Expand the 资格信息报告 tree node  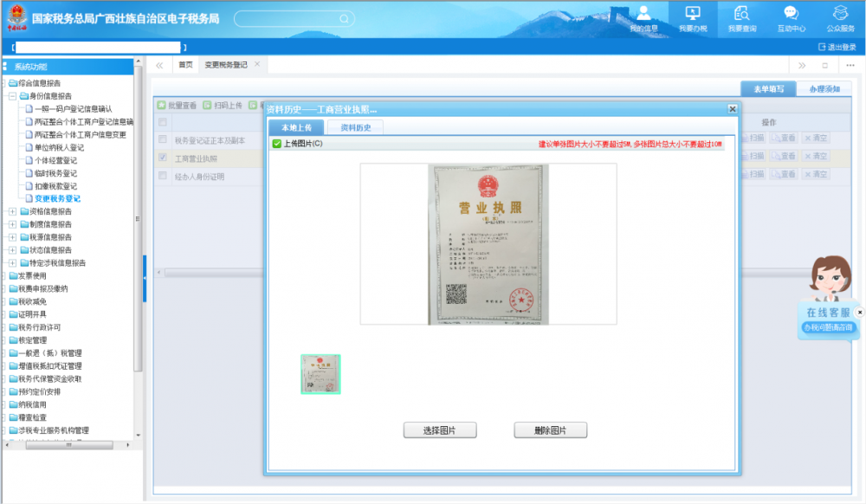[x=12, y=211]
